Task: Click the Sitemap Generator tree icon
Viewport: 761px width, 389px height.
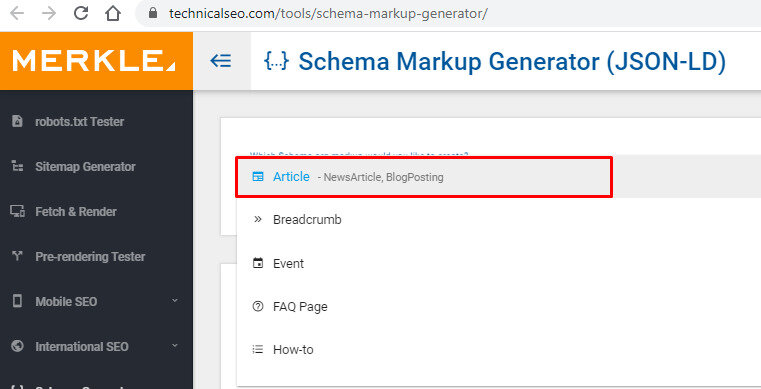Action: [17, 166]
